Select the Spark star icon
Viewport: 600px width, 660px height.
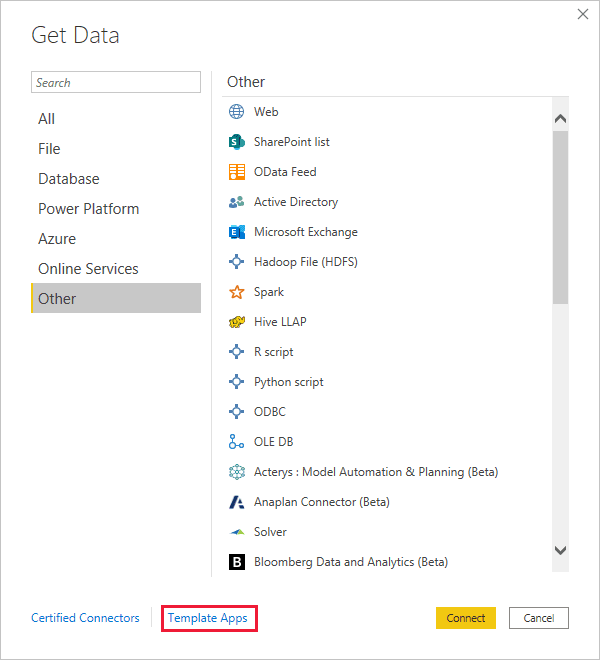237,292
